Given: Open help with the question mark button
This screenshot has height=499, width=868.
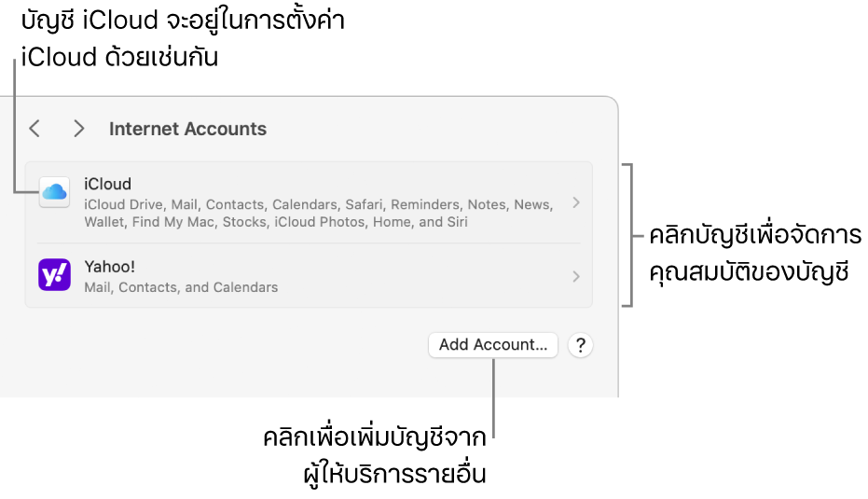Looking at the screenshot, I should click(x=580, y=345).
